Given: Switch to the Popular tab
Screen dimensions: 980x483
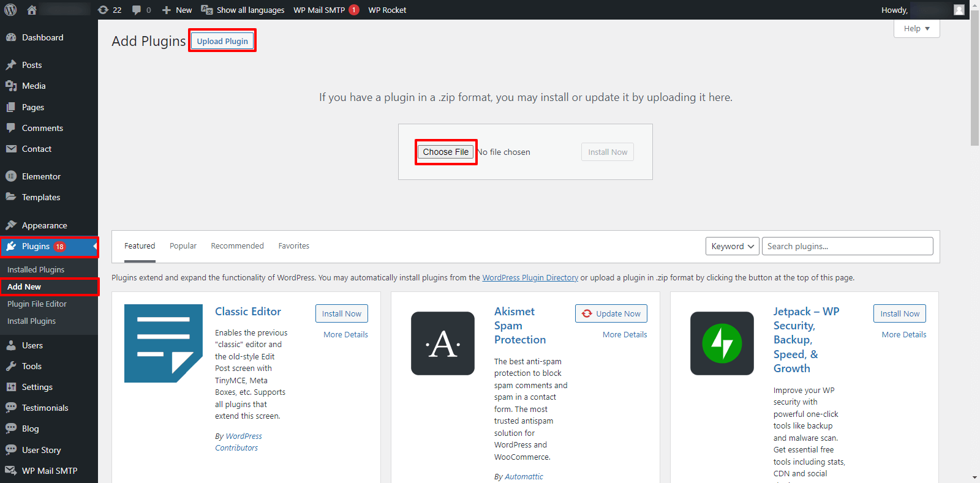Looking at the screenshot, I should (183, 246).
